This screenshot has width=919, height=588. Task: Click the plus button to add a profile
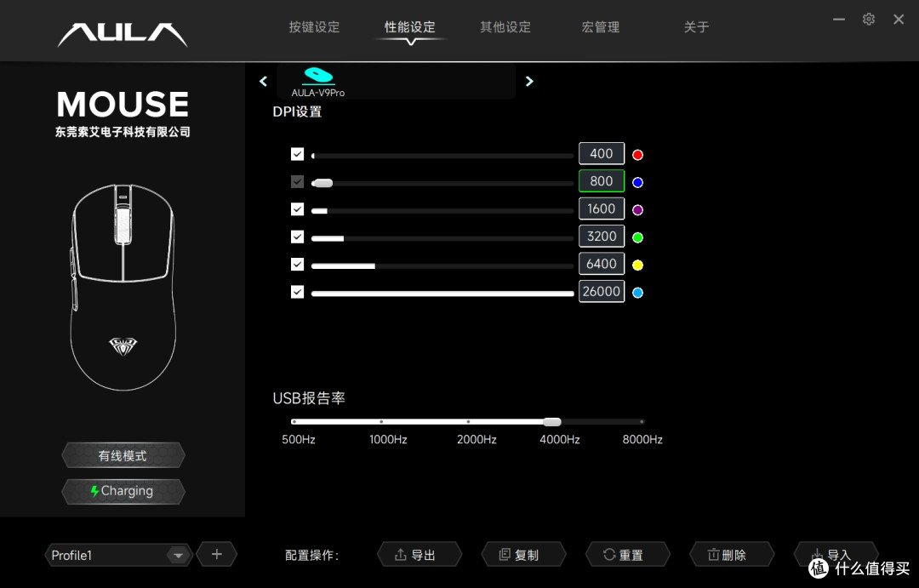click(x=216, y=554)
